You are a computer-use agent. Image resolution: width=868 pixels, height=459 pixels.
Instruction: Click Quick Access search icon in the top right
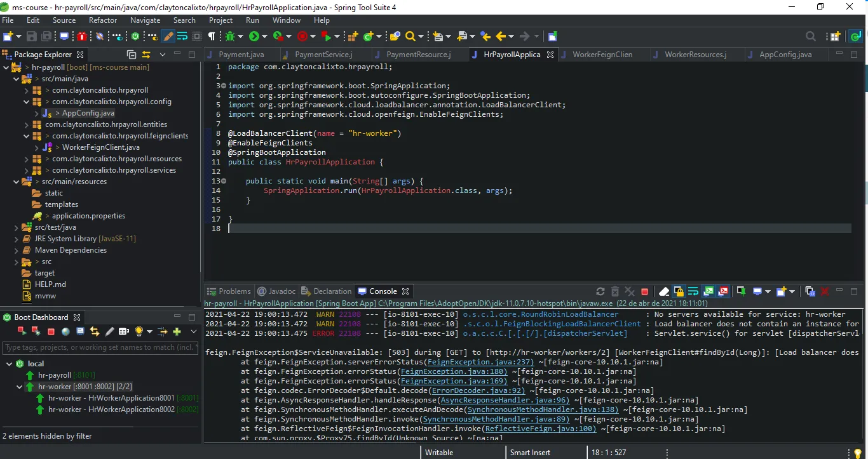pos(811,36)
